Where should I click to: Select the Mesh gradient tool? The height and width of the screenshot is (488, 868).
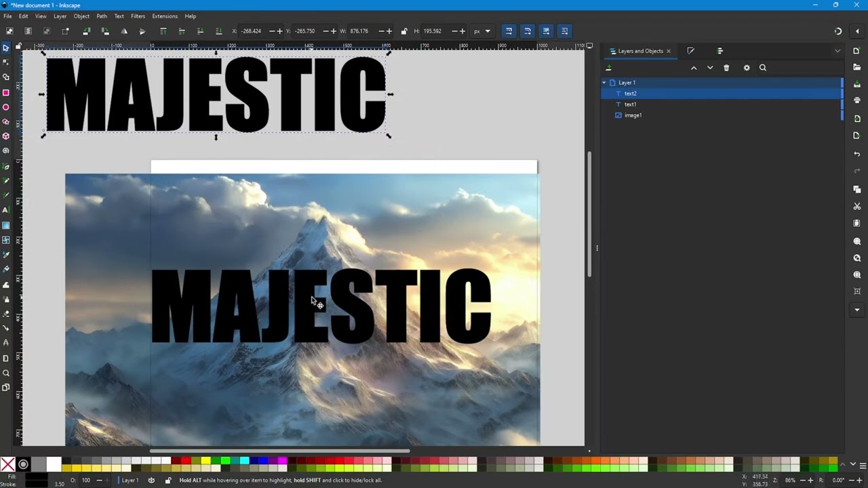pos(6,240)
